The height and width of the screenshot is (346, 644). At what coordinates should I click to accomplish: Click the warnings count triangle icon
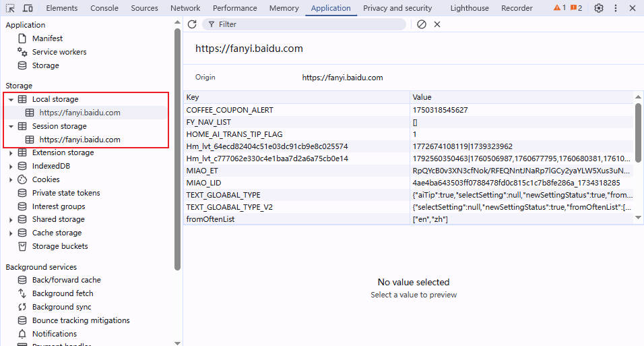click(559, 8)
